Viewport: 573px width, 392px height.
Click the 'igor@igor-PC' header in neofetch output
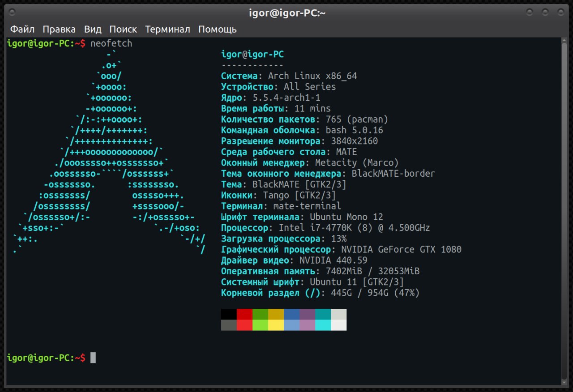tap(252, 55)
